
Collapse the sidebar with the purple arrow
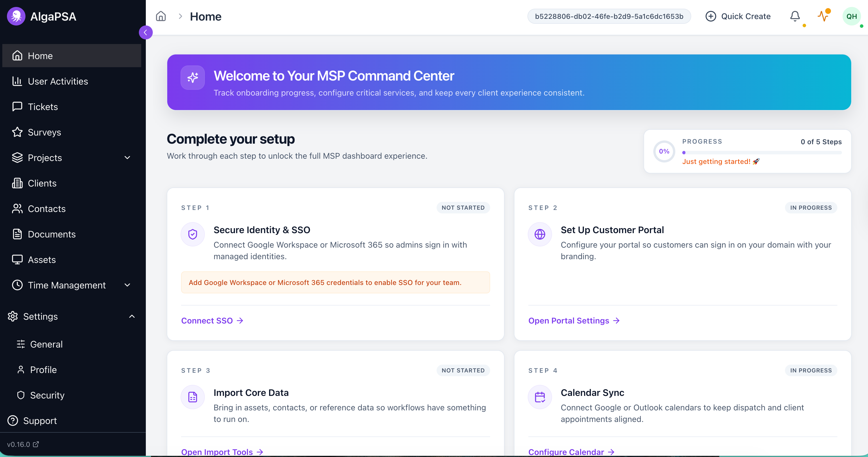pyautogui.click(x=146, y=32)
